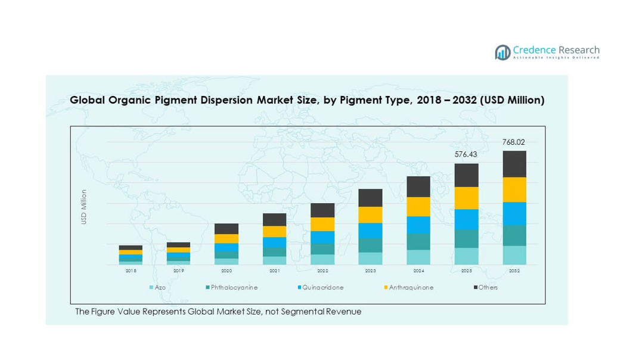Viewport: 630px width, 364px height.
Task: Click the Phthalocyanine legend label
Action: pos(234,288)
